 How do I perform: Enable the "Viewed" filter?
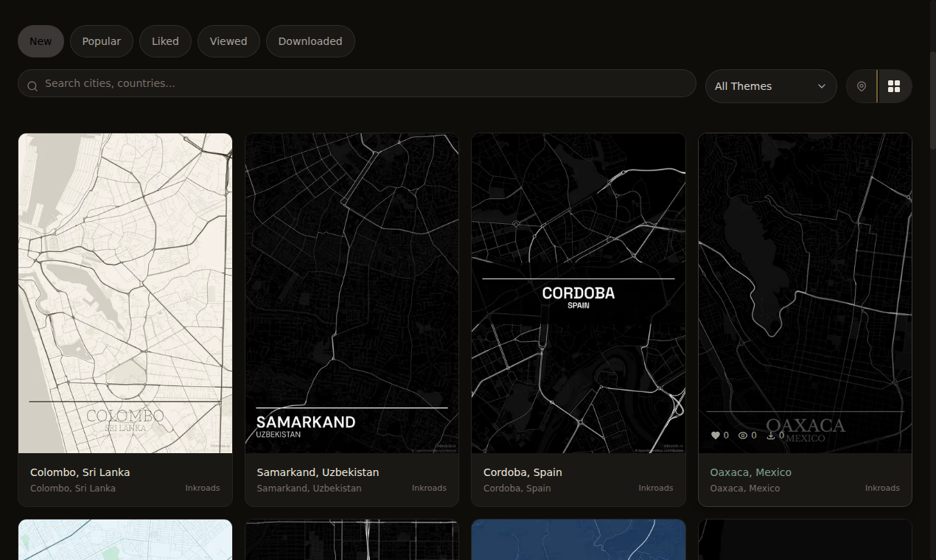[228, 41]
